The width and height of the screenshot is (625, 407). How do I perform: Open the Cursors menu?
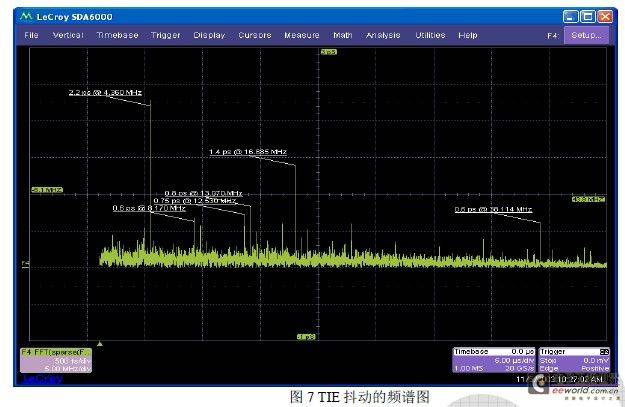coord(255,35)
